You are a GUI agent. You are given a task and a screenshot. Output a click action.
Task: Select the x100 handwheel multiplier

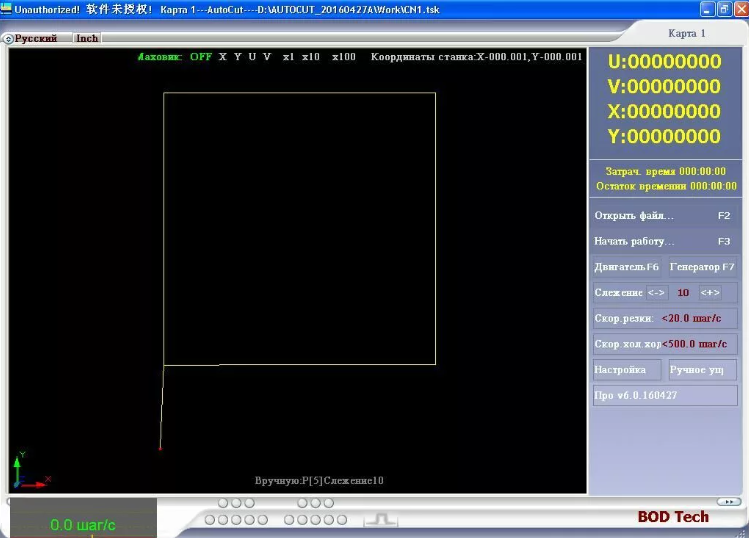coord(344,57)
